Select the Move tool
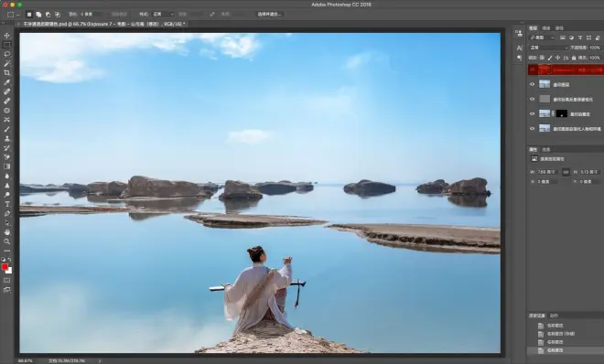604x364 pixels. (x=7, y=36)
